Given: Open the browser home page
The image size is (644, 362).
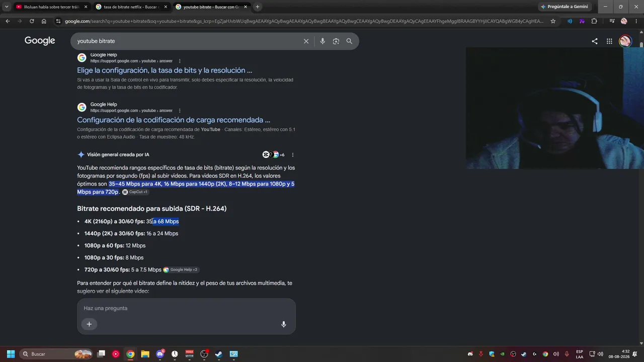Looking at the screenshot, I should click(x=44, y=21).
